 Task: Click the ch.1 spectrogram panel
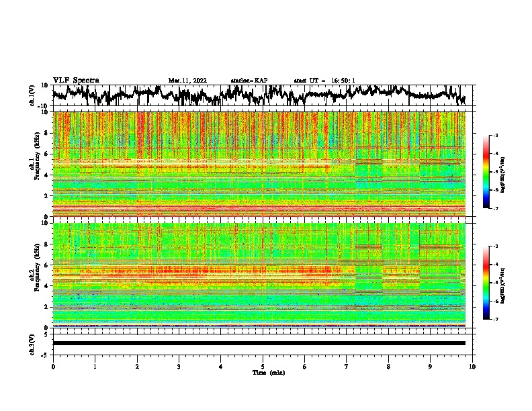[259, 164]
